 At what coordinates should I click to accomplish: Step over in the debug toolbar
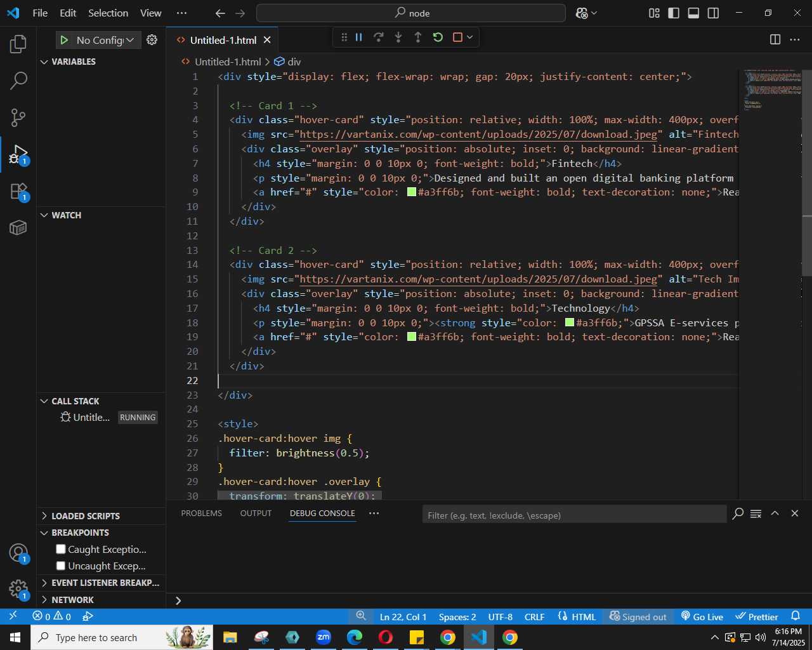pyautogui.click(x=379, y=37)
